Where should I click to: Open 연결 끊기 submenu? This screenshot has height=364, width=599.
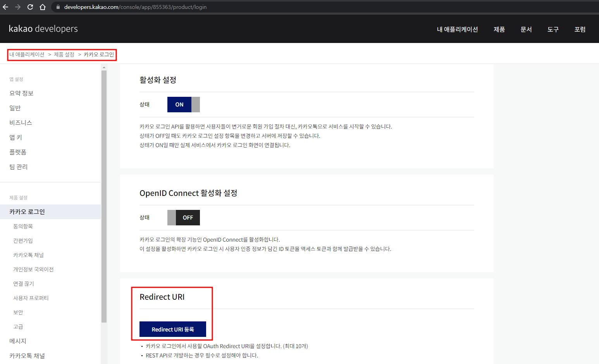coord(24,284)
